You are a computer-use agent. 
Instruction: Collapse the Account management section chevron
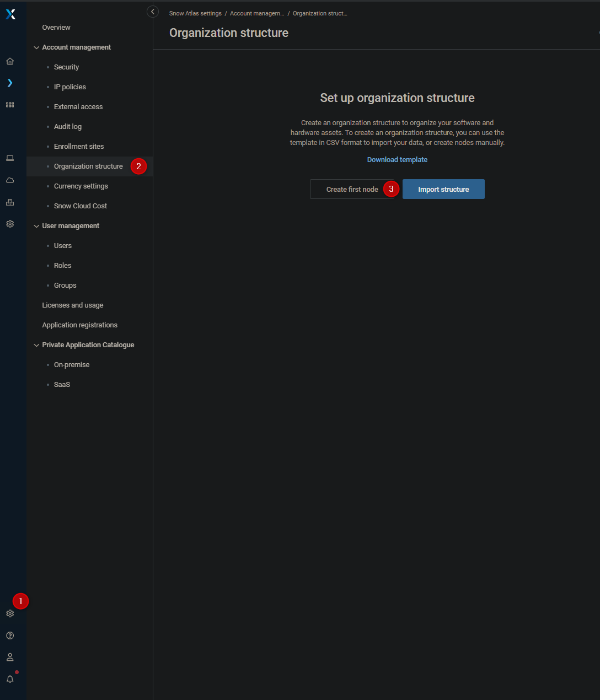pyautogui.click(x=36, y=47)
